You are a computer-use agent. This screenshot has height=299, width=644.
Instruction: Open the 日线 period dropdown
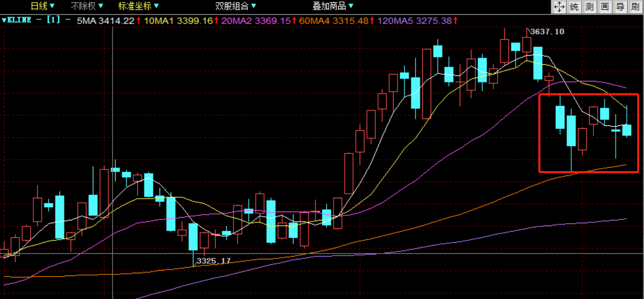click(x=42, y=6)
